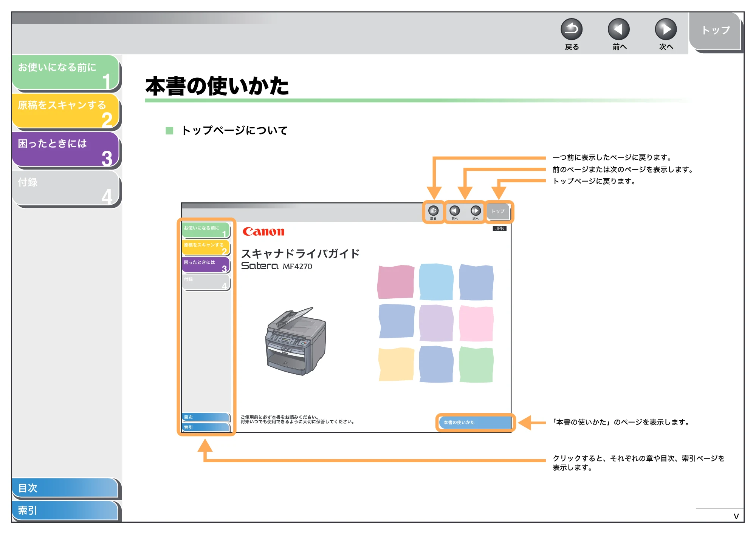Click 本書の使いかた button in illustration

475,422
